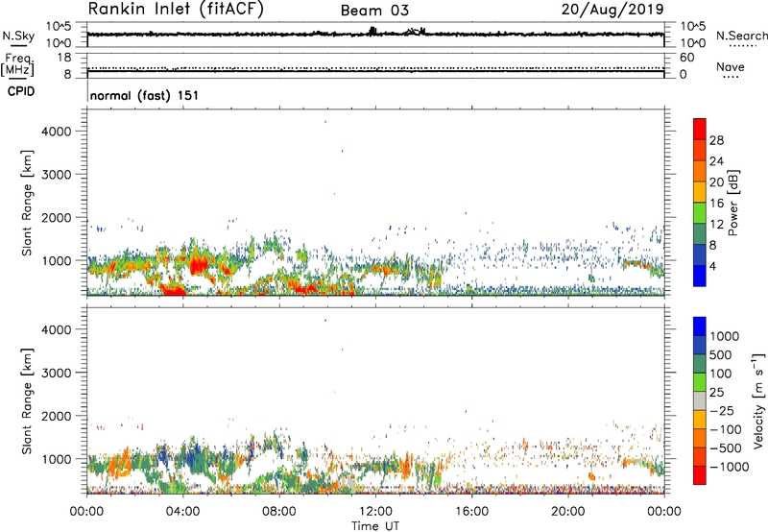Click the strong red power echo near 04:30
The height and width of the screenshot is (532, 768).
point(199,266)
